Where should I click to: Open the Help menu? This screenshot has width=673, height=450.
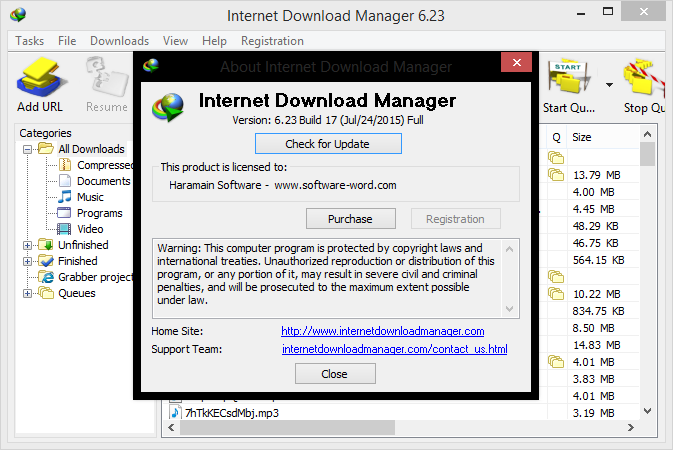click(214, 41)
